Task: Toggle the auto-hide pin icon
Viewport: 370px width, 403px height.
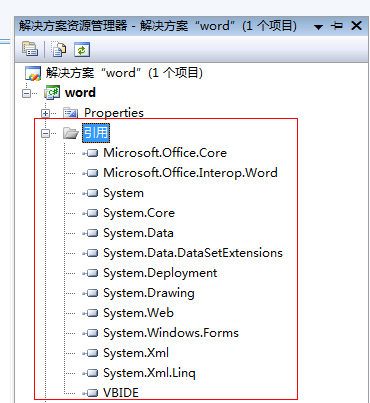Action: click(x=337, y=26)
